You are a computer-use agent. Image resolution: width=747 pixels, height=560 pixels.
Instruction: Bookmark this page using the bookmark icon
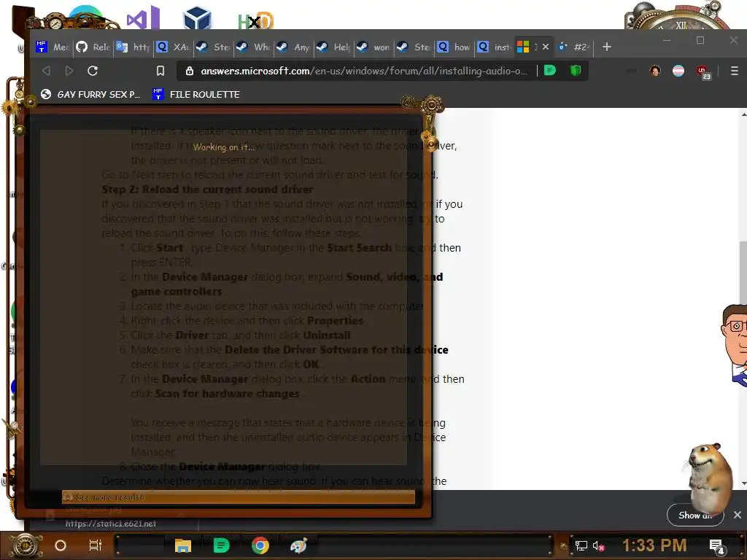click(160, 71)
